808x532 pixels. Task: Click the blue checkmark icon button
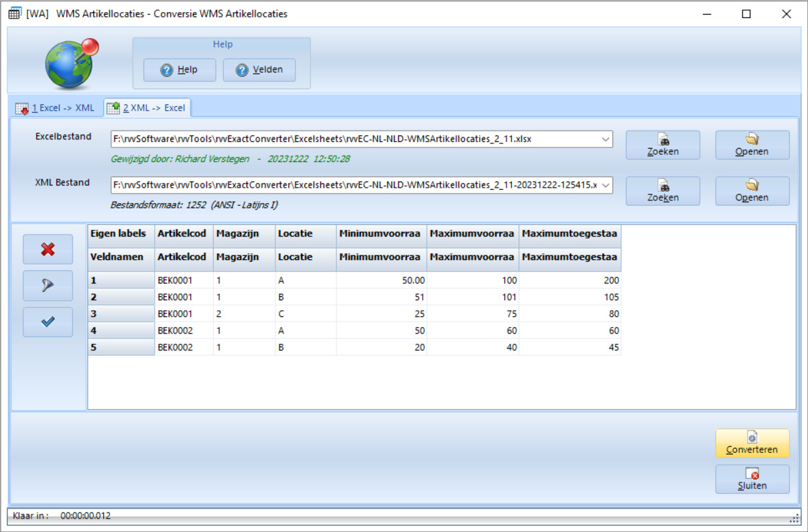pos(48,322)
